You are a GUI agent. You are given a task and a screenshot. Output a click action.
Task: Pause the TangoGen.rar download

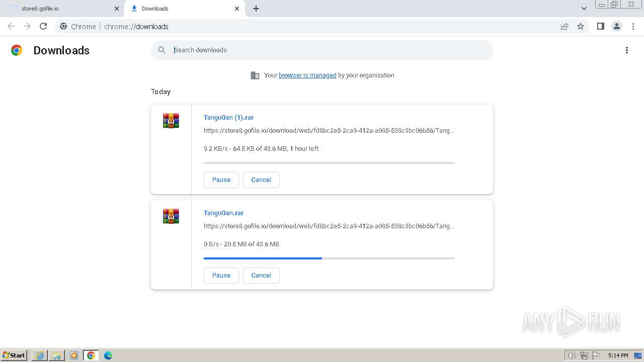click(221, 276)
